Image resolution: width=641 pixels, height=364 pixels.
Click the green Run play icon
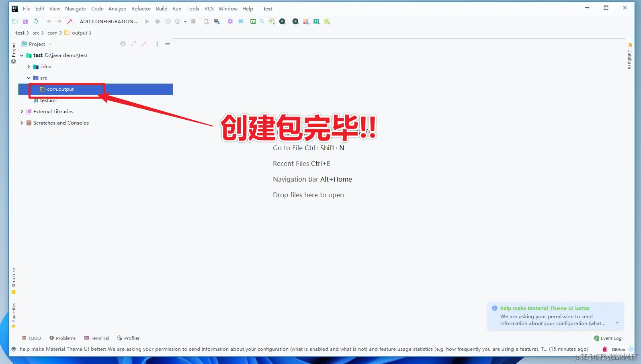(147, 21)
